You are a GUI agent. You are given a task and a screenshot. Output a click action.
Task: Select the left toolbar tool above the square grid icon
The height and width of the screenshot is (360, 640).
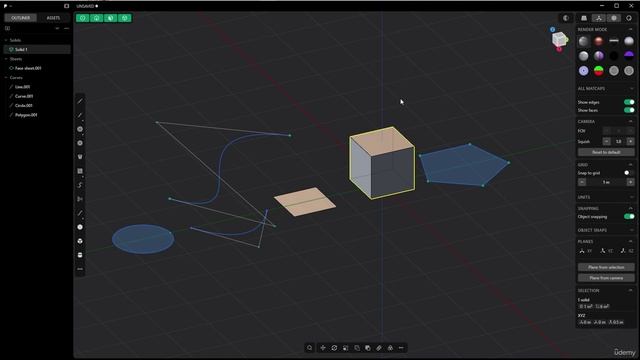coord(80,157)
